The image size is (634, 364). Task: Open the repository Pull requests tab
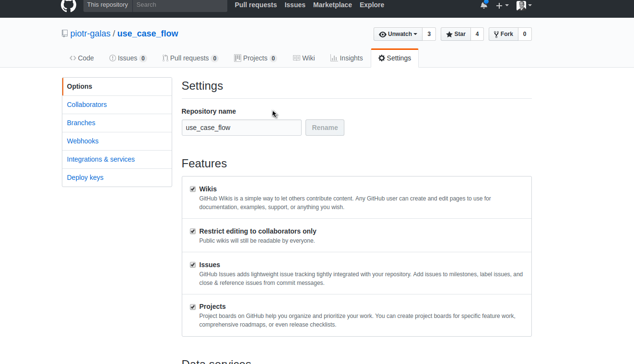pyautogui.click(x=190, y=58)
